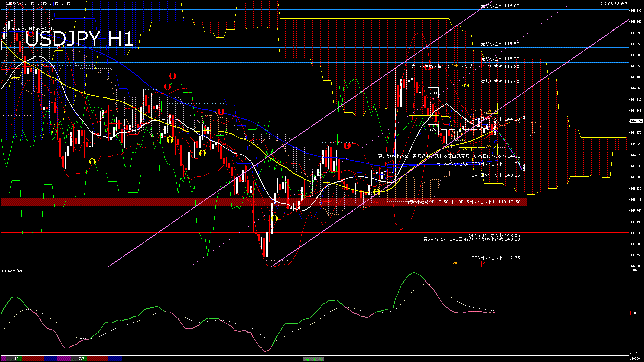Image resolution: width=644 pixels, height=362 pixels.
Task: Click the YDC yesterday-close label box
Action: click(433, 129)
